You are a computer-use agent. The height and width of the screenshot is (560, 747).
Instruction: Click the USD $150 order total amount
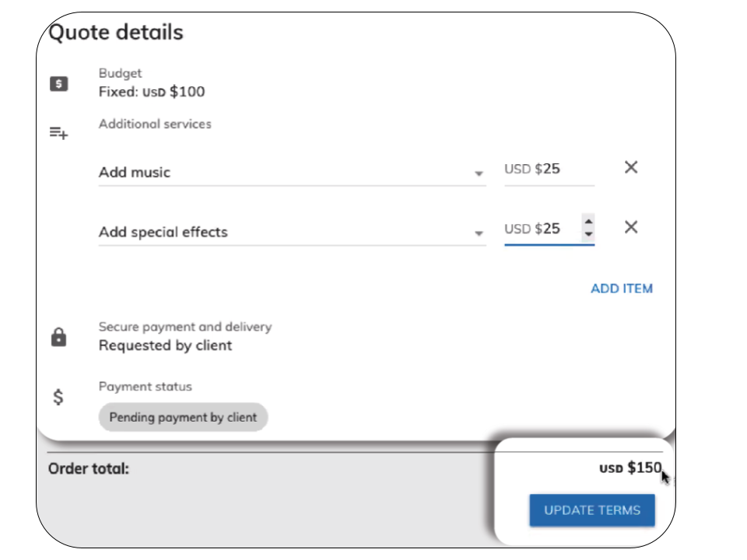pos(630,468)
